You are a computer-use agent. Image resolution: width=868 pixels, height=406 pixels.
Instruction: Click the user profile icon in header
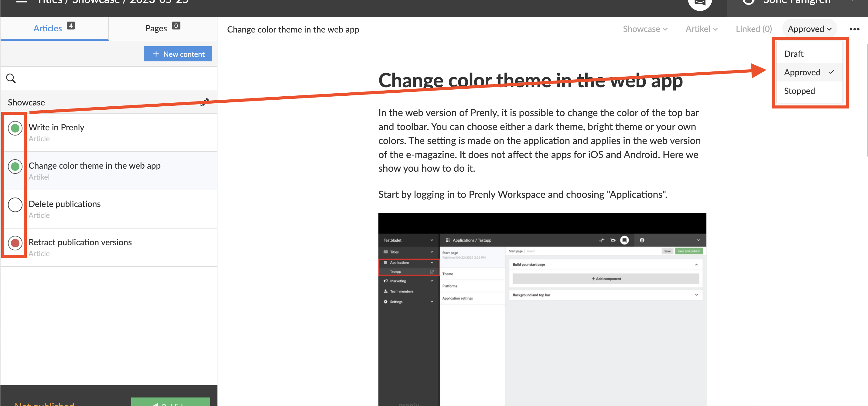[748, 2]
